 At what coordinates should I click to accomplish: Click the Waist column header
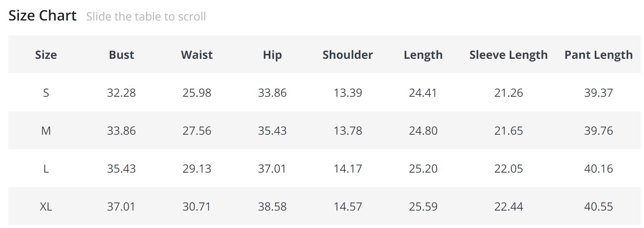[x=196, y=55]
